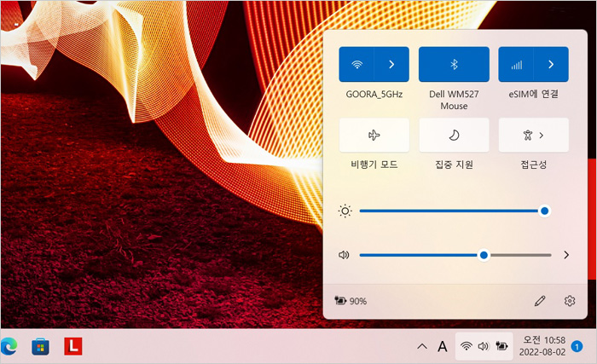Enable airplane mode (비행기 모드) tile
This screenshot has width=597, height=364.
click(x=374, y=136)
